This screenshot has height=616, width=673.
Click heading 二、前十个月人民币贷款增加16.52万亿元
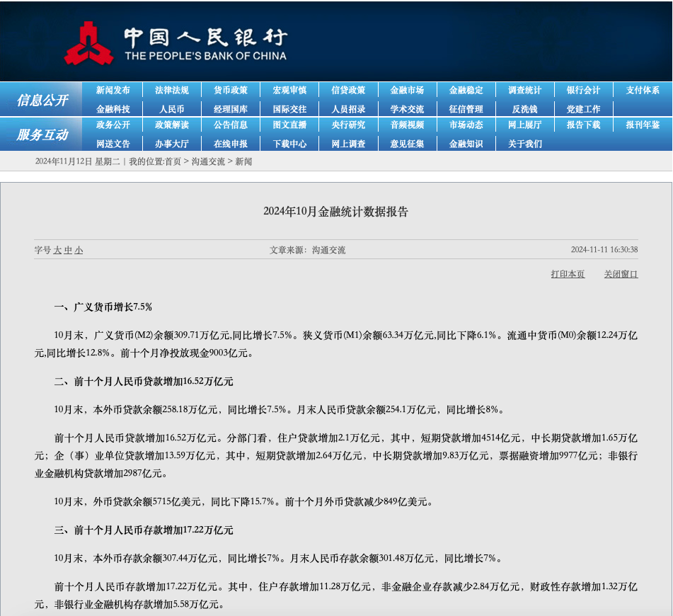click(x=144, y=382)
